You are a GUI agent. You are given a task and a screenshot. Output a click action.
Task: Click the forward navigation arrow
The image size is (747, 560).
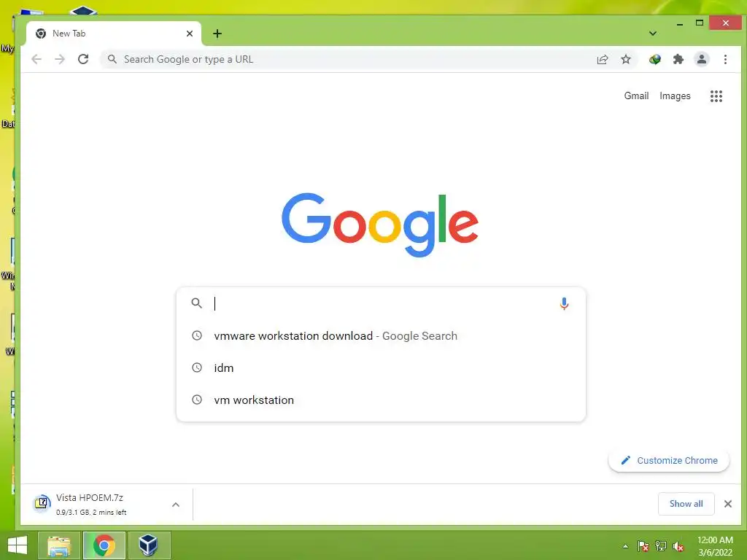pos(60,59)
